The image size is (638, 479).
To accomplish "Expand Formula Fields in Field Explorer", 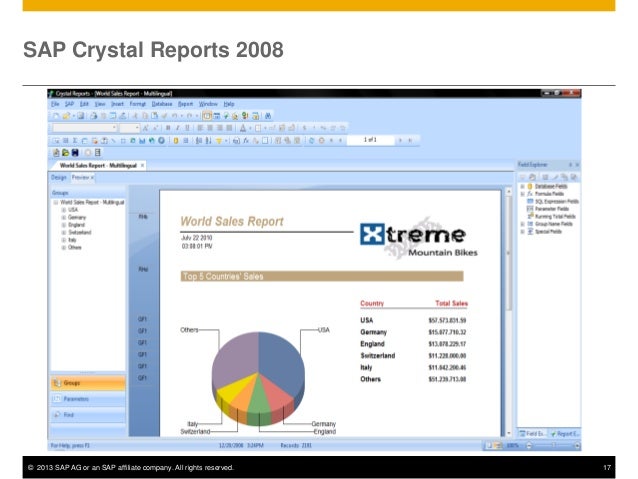I will [x=523, y=194].
